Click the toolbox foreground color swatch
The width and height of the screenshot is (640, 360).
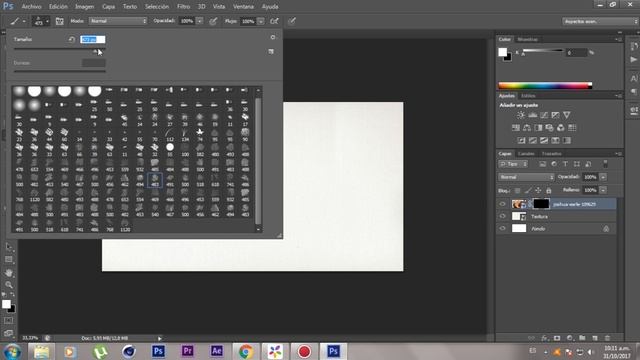[x=6, y=304]
